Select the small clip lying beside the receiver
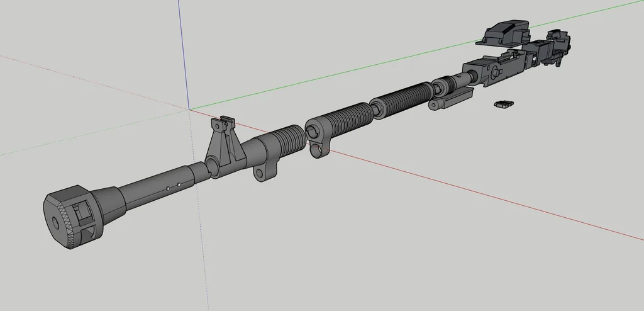644x311 pixels. [504, 104]
